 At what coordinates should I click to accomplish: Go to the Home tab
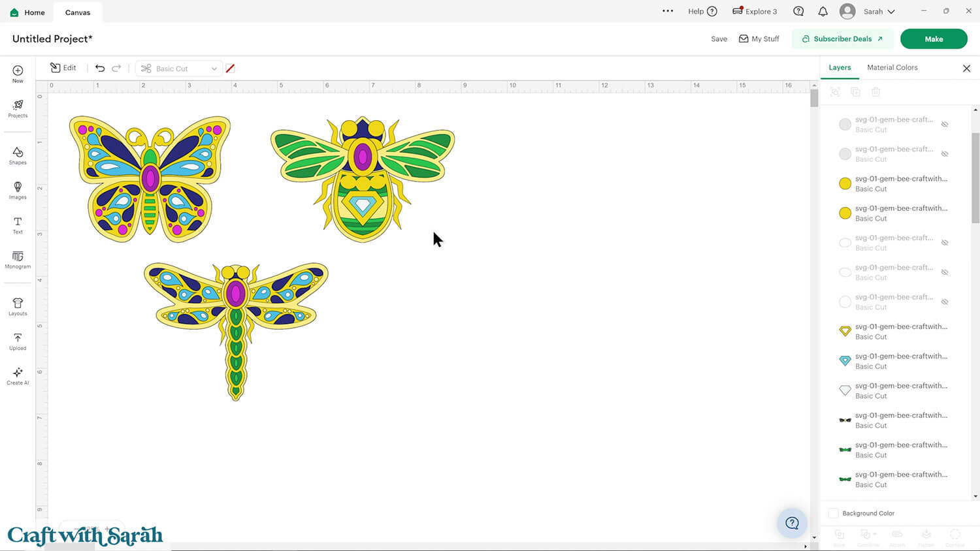tap(27, 12)
